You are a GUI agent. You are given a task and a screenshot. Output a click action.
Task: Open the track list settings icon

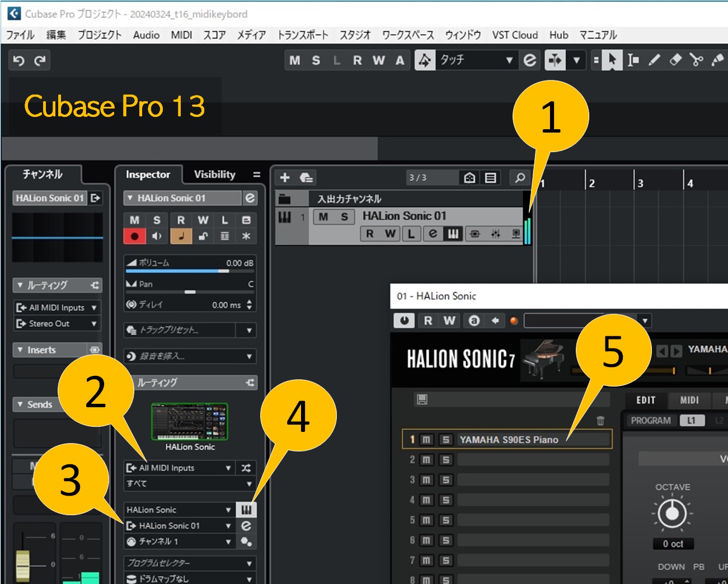pos(491,178)
